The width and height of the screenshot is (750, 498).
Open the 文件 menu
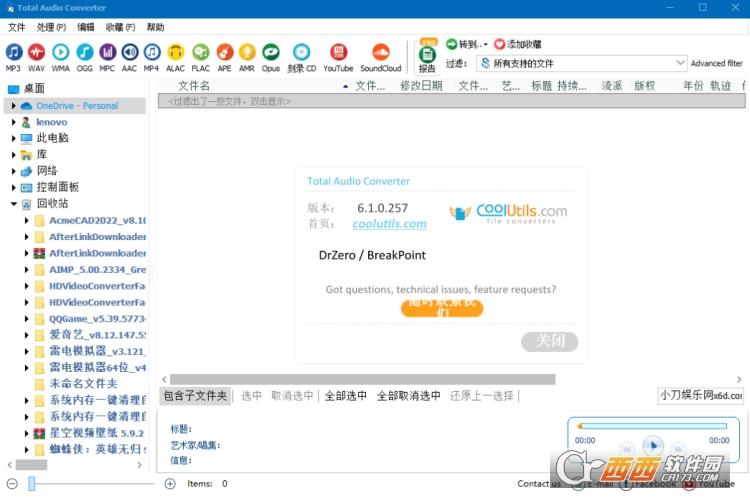pos(17,27)
